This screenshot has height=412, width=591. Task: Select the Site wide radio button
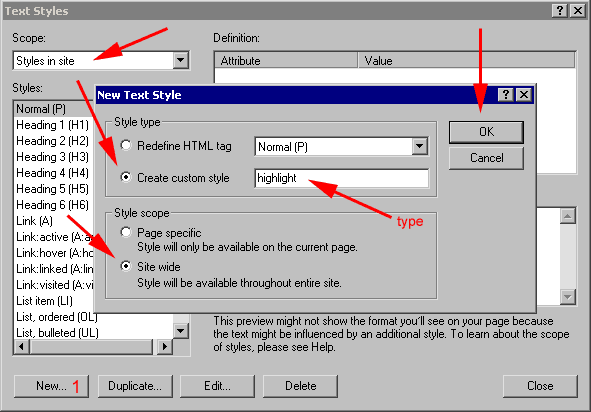pyautogui.click(x=126, y=266)
